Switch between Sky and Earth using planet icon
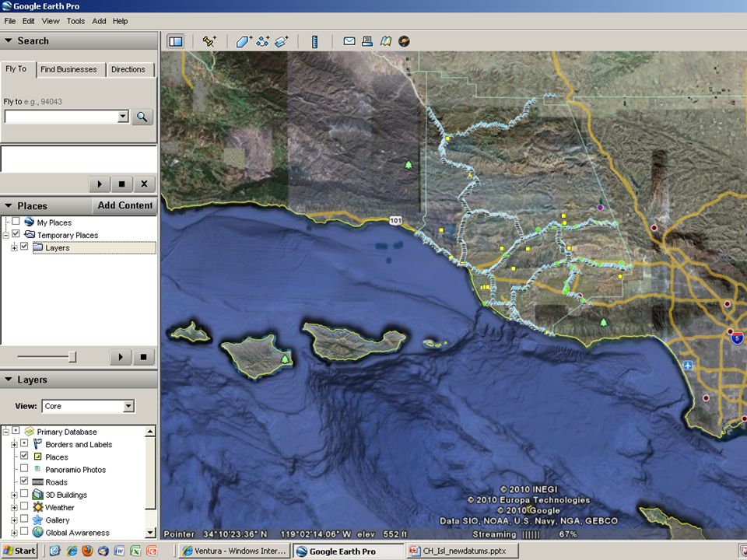 404,41
